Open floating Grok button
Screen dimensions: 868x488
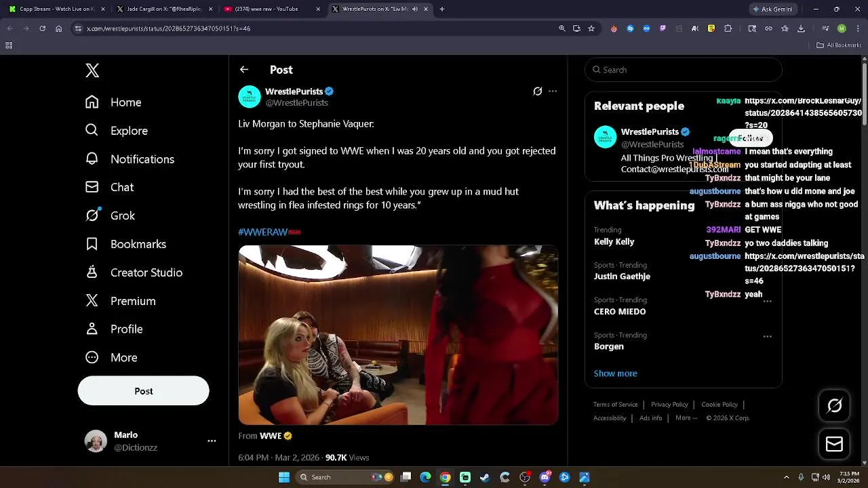[834, 405]
